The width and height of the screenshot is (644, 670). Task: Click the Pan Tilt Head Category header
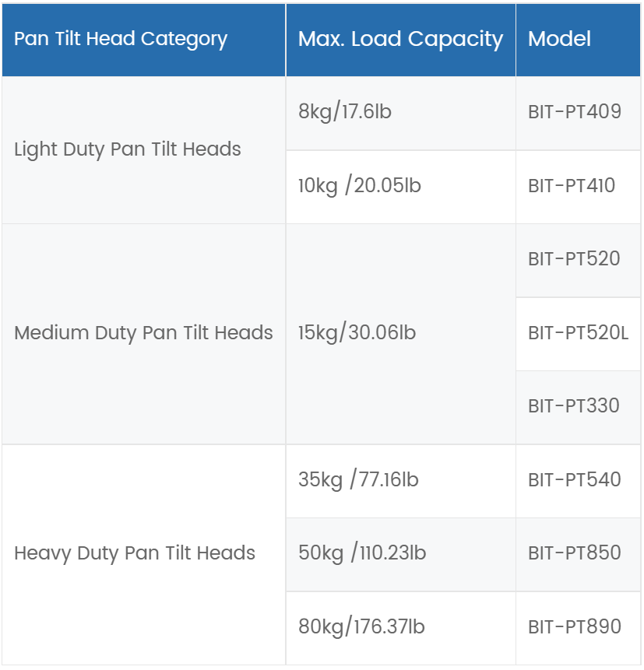point(144,40)
